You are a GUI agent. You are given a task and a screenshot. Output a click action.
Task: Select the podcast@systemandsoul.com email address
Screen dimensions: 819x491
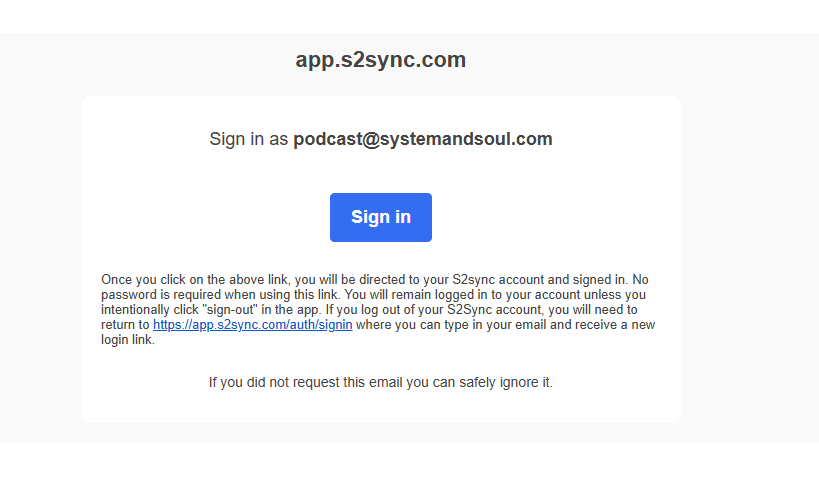(x=422, y=139)
